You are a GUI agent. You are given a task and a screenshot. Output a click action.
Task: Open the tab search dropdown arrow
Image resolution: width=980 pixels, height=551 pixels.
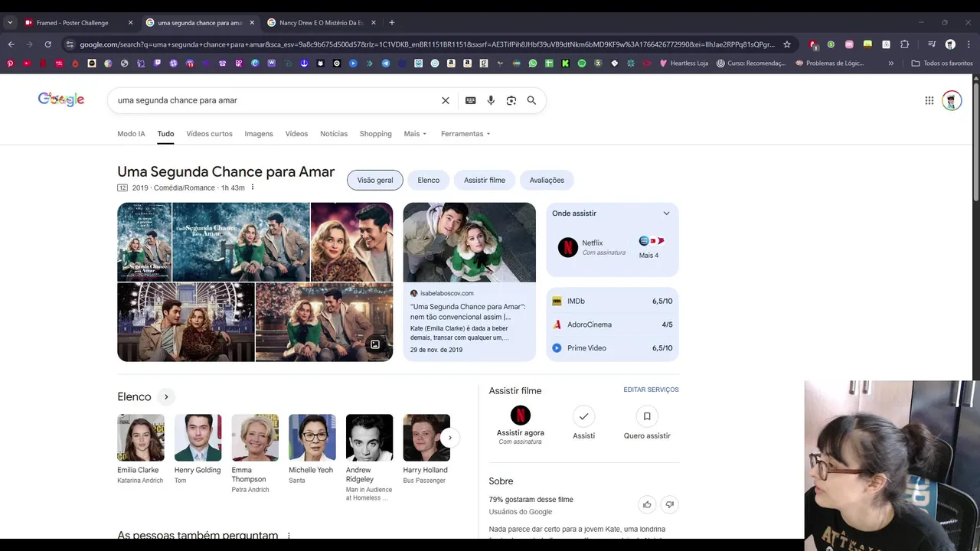tap(10, 23)
